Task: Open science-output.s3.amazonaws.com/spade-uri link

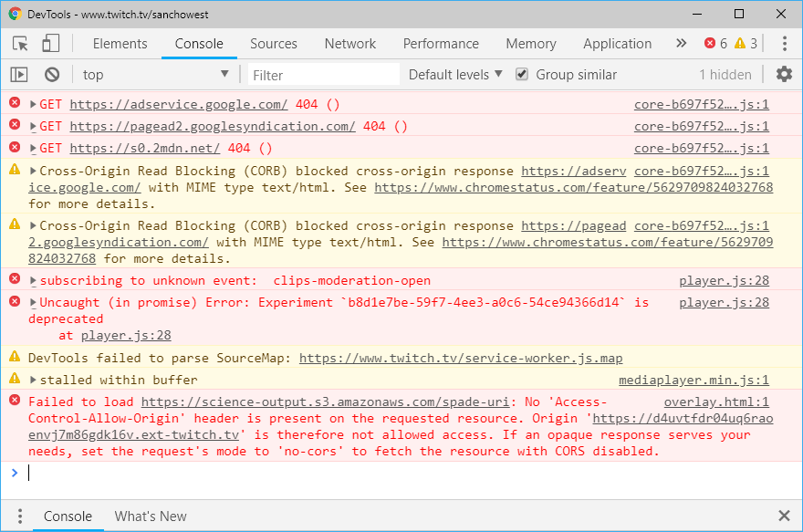Action: pos(325,402)
